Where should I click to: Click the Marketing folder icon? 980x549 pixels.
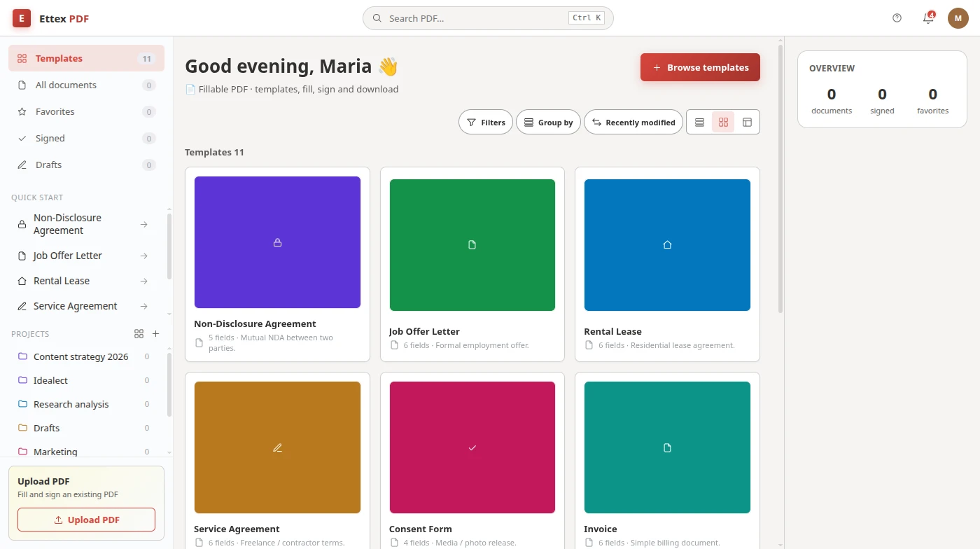pos(22,452)
